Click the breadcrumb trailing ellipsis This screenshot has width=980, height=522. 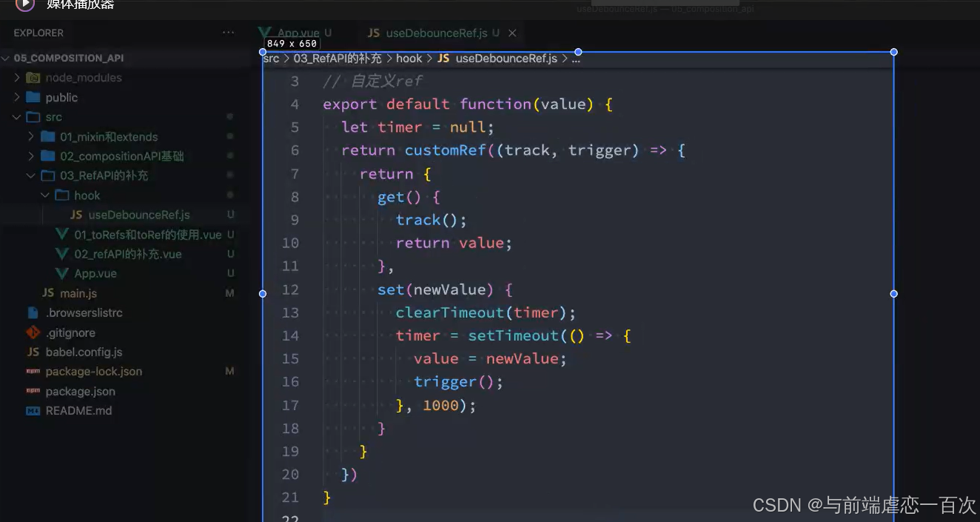tap(576, 59)
